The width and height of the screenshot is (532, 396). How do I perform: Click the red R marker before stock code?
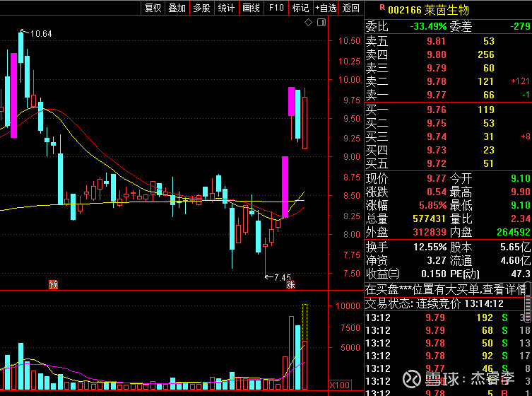[382, 8]
